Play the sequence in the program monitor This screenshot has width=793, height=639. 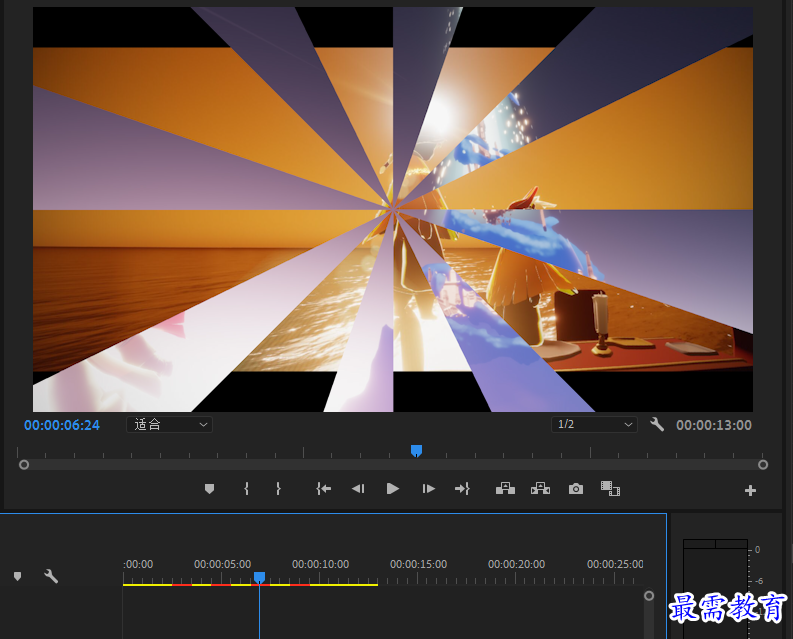point(393,489)
